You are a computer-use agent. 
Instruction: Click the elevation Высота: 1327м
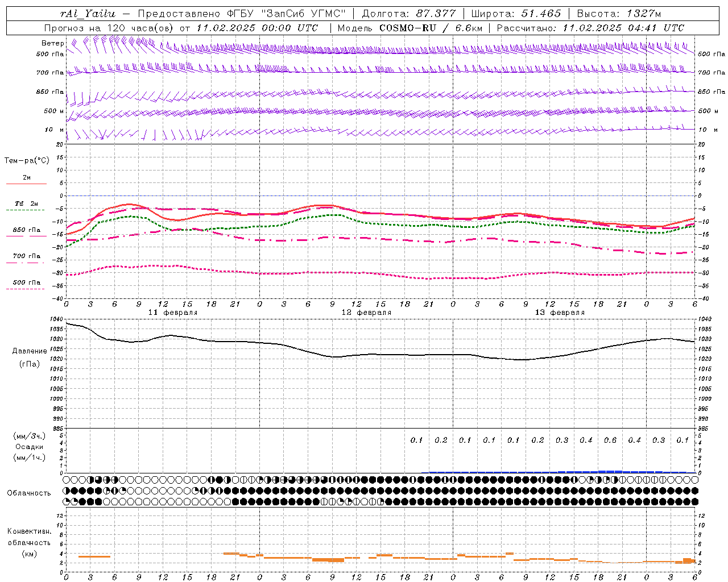[x=619, y=13]
